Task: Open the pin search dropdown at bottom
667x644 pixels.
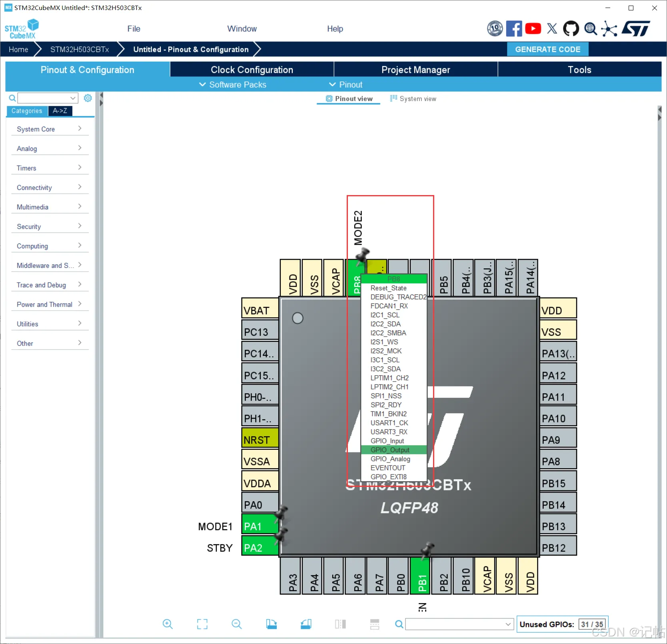Action: tap(459, 624)
